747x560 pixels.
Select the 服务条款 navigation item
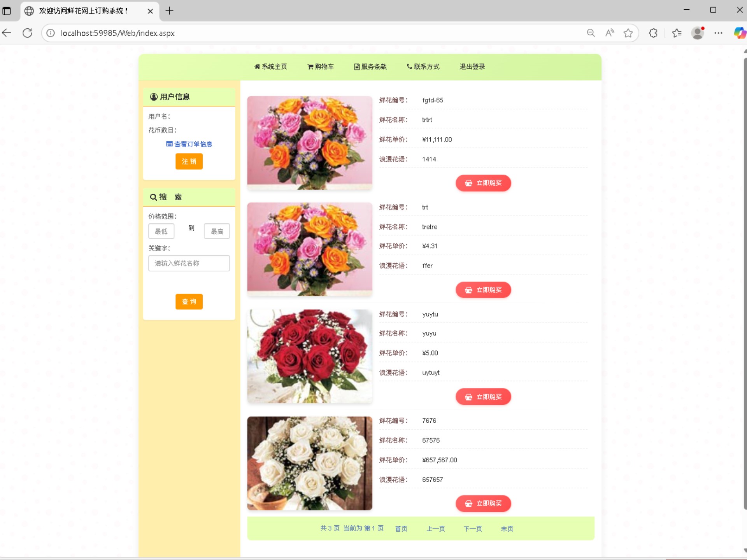(x=374, y=66)
